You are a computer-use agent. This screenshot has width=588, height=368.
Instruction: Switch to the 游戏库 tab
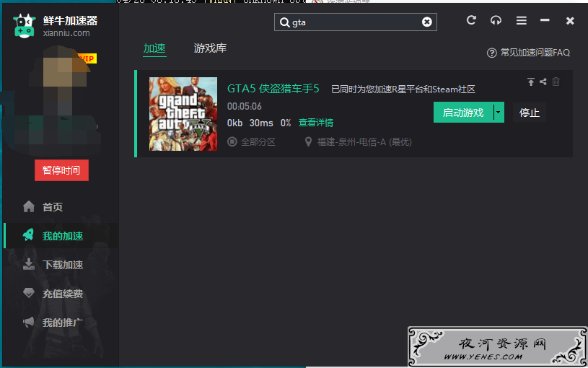click(x=210, y=48)
